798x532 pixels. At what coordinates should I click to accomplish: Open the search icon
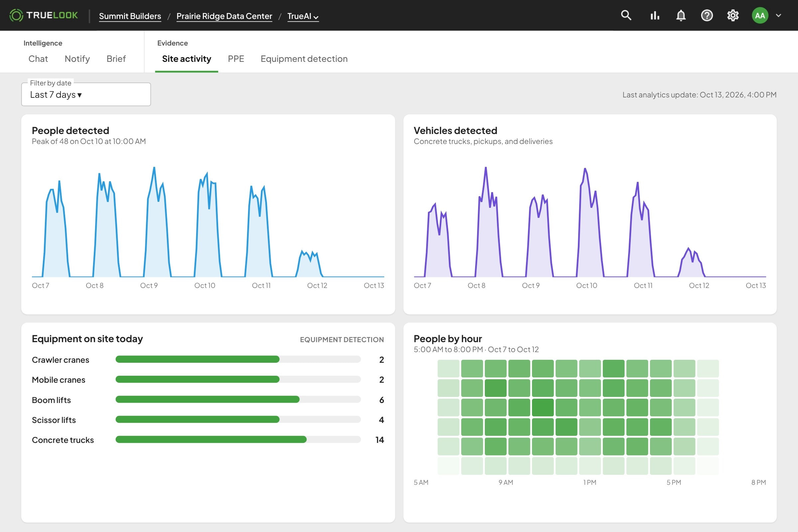[626, 15]
